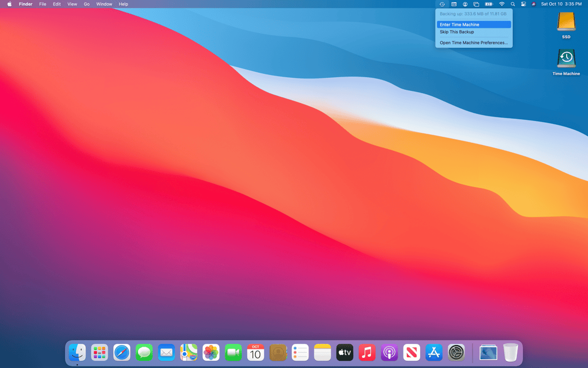Launch FaceTime from the Dock
Screen dimensions: 588x368
pos(233,353)
